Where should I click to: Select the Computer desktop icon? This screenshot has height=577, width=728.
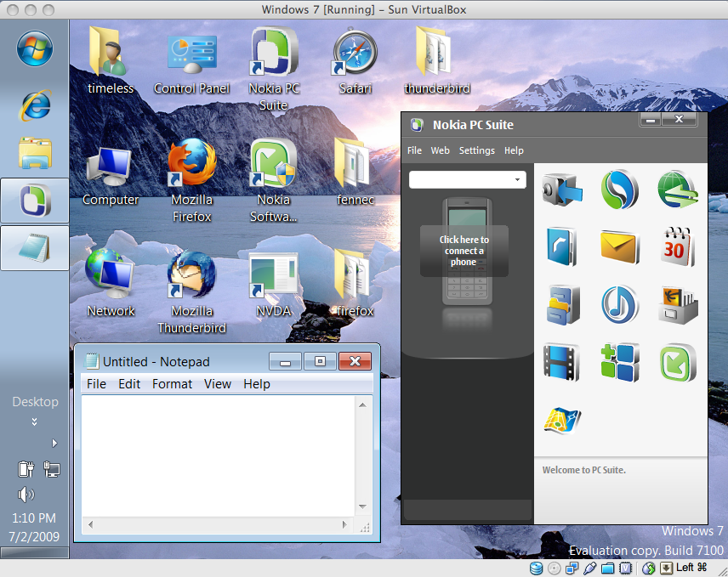[x=111, y=176]
